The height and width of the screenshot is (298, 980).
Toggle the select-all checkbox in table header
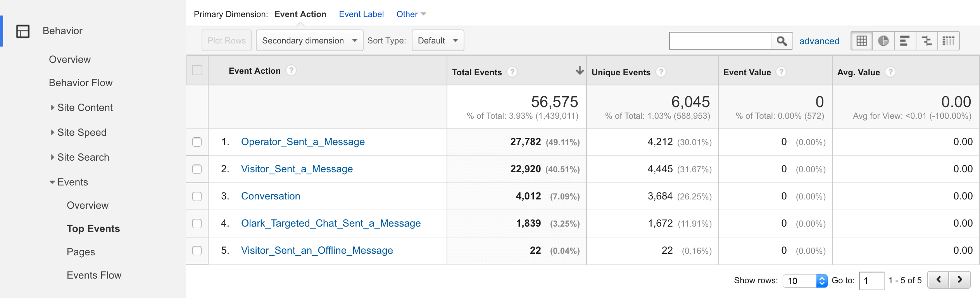click(197, 71)
